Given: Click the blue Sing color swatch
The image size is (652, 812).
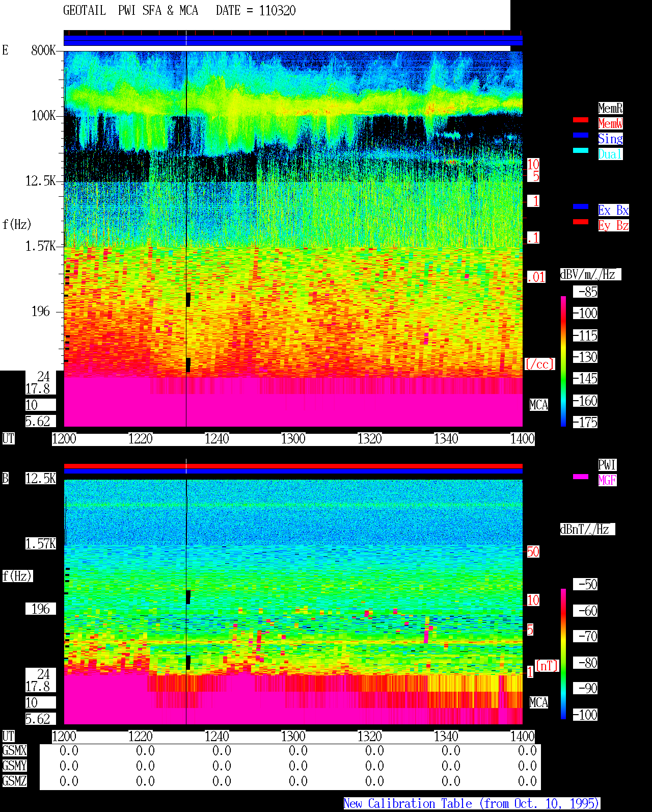Looking at the screenshot, I should click(581, 135).
